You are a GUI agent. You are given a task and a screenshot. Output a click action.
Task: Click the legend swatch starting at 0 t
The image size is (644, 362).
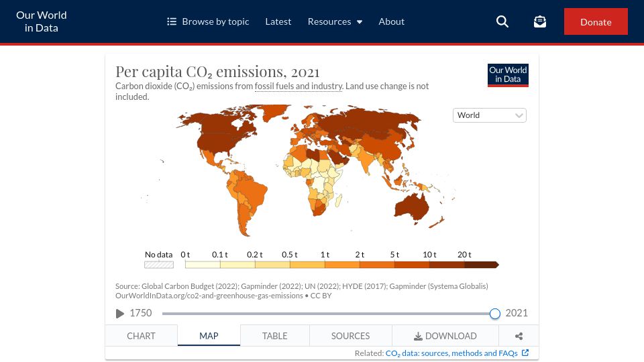(x=203, y=265)
